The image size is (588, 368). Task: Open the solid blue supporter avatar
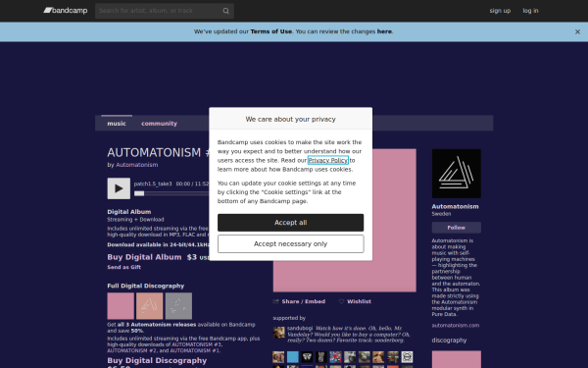(x=293, y=357)
